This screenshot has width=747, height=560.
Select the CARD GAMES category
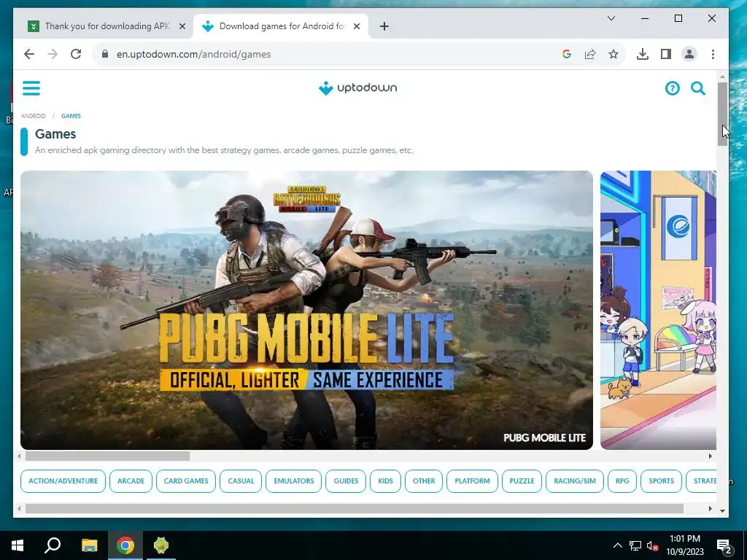tap(186, 481)
